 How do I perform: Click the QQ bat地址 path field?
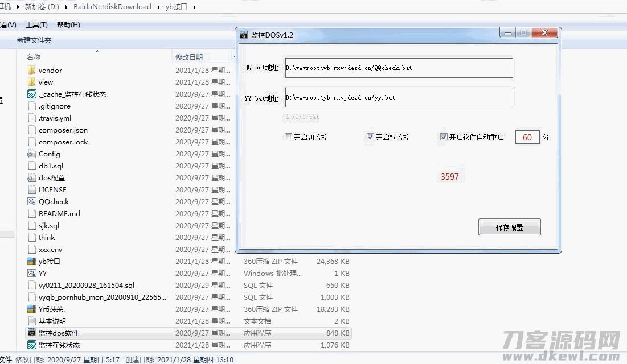(399, 68)
